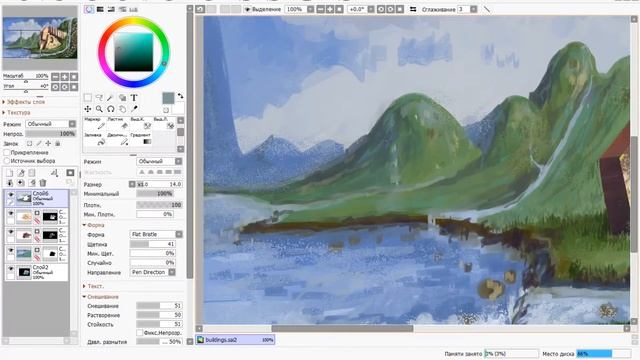The width and height of the screenshot is (640, 360).
Task: Switch to the color wheel panel icon
Action: click(x=89, y=9)
